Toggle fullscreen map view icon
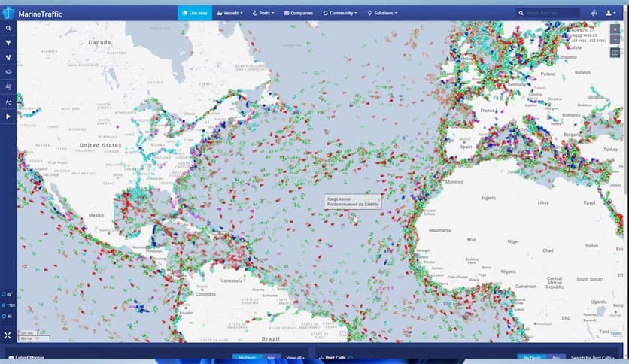The width and height of the screenshot is (629, 364). (8, 335)
